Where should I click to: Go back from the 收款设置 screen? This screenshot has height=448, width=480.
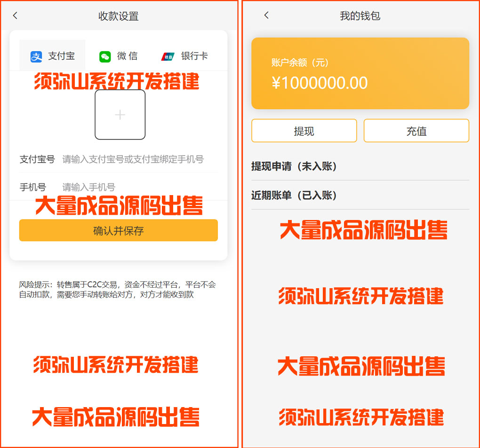(x=16, y=16)
